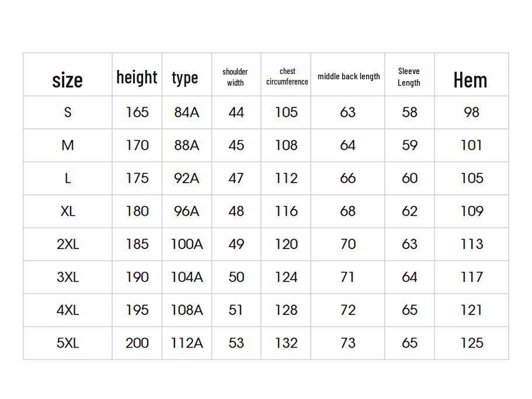Viewport: 532px width, 399px height.
Task: Select the 'middle back length' header cell
Action: (x=349, y=76)
